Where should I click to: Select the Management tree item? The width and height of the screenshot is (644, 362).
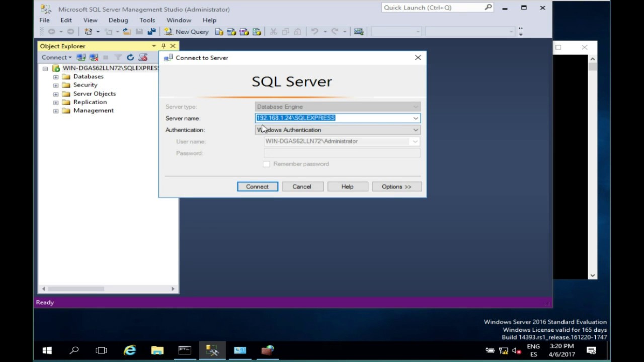[x=93, y=110]
